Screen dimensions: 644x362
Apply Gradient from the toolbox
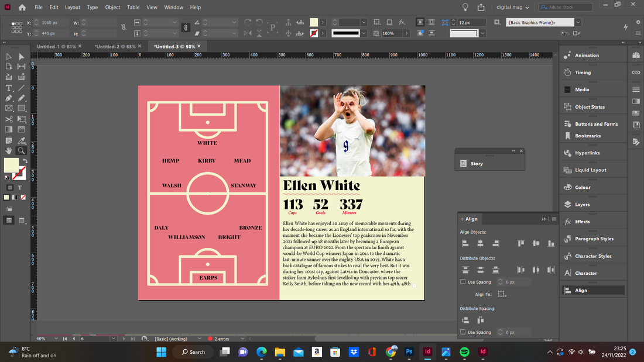[x=15, y=198]
